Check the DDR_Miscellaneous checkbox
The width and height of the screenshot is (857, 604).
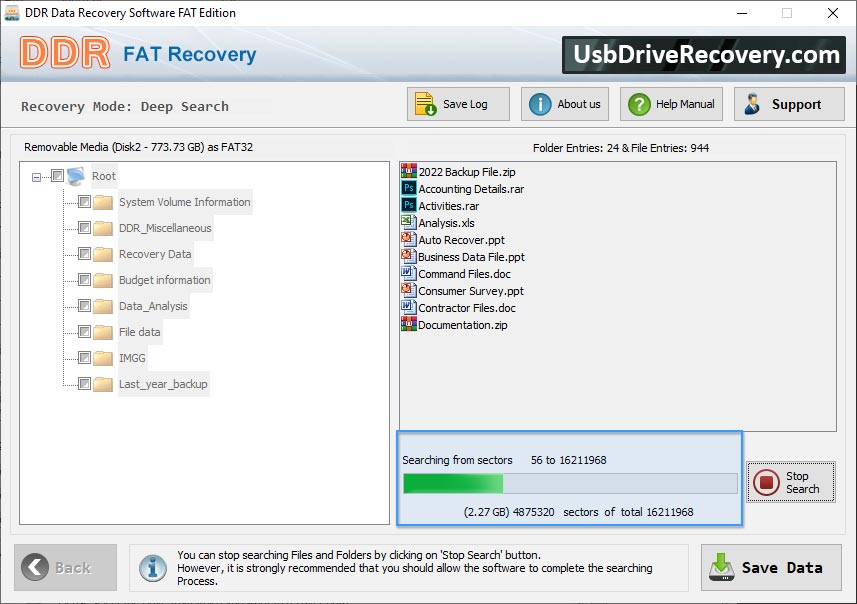pos(84,227)
